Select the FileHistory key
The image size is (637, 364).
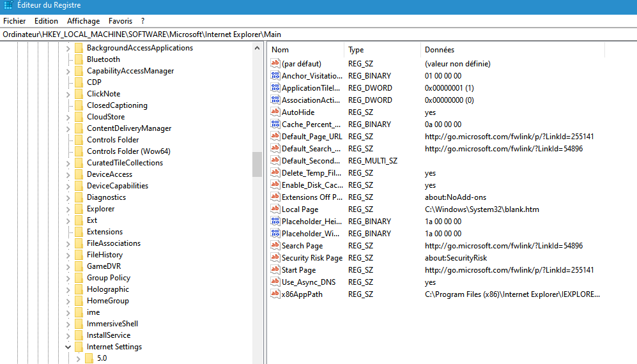[104, 255]
